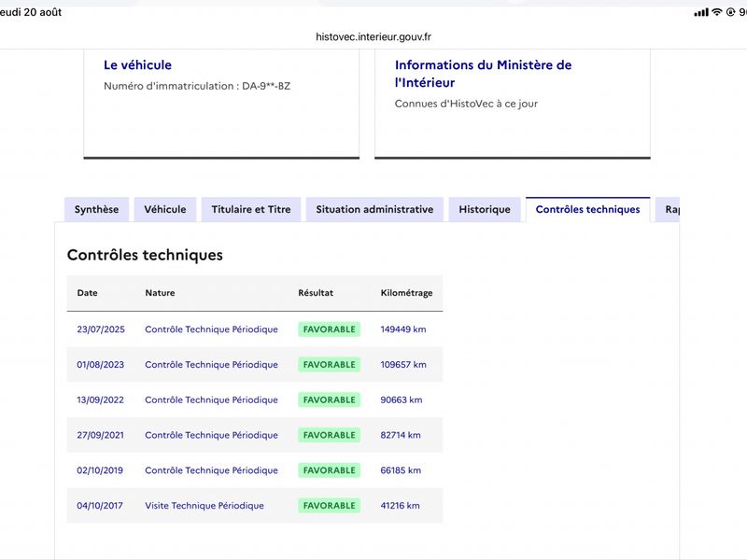Tap the histovec.interieur.gouv.fr address bar
Image resolution: width=747 pixels, height=560 pixels.
(x=373, y=36)
